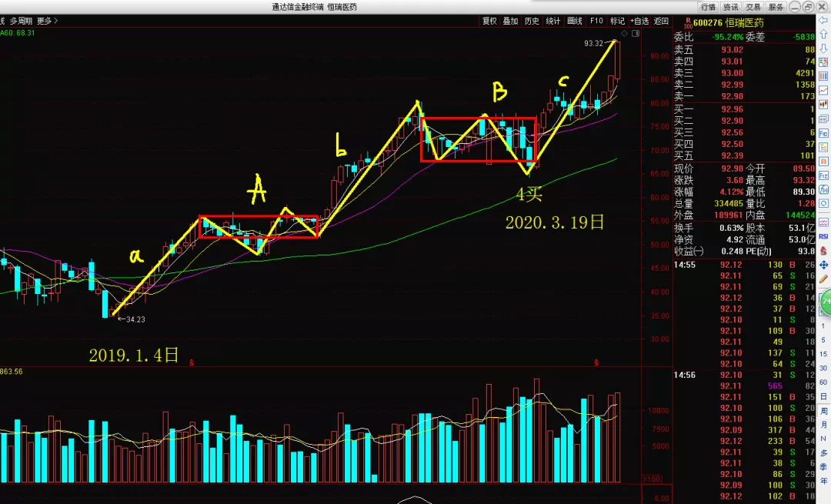
Task: Click the 复权 button
Action: [489, 21]
